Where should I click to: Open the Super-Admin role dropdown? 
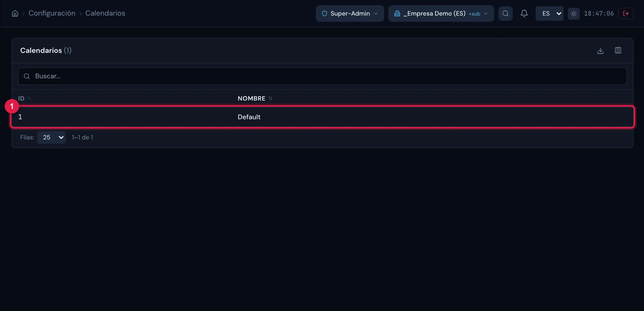(350, 13)
